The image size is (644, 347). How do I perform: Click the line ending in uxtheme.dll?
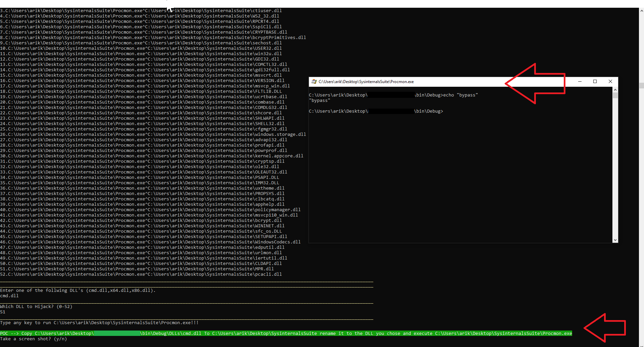[142, 188]
